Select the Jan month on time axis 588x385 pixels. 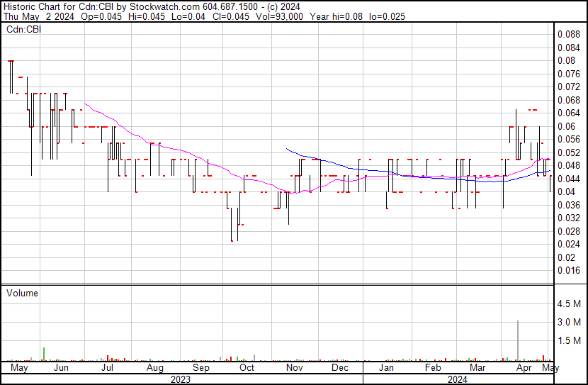coord(386,368)
